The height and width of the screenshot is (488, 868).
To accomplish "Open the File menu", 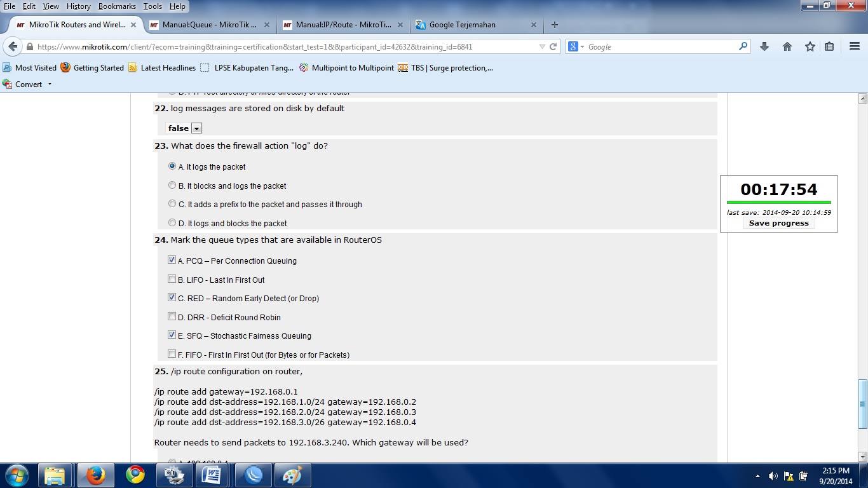I will 10,6.
